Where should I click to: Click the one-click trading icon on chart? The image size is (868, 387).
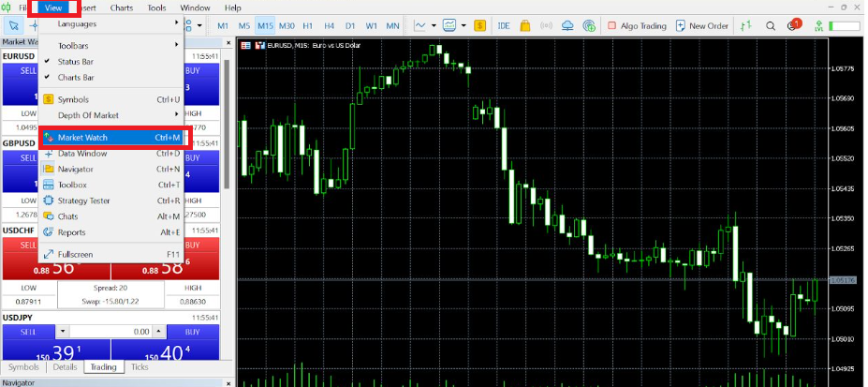click(246, 45)
